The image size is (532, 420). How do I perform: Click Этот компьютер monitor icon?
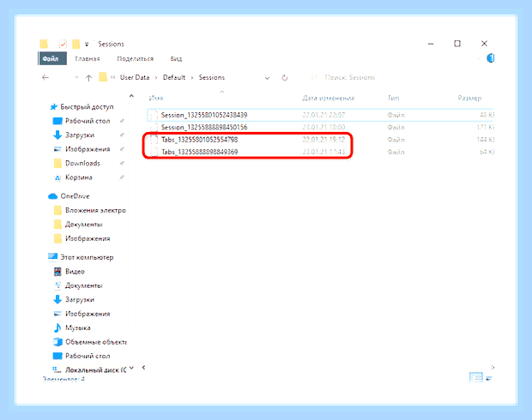tap(52, 257)
